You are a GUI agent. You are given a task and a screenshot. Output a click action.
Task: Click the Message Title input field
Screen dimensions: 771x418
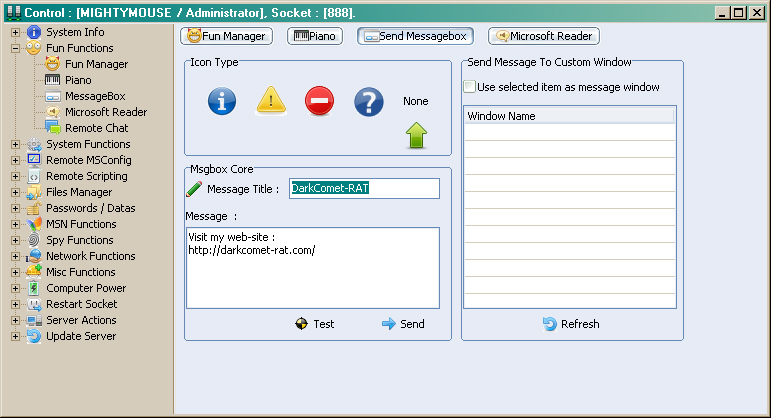tap(364, 188)
